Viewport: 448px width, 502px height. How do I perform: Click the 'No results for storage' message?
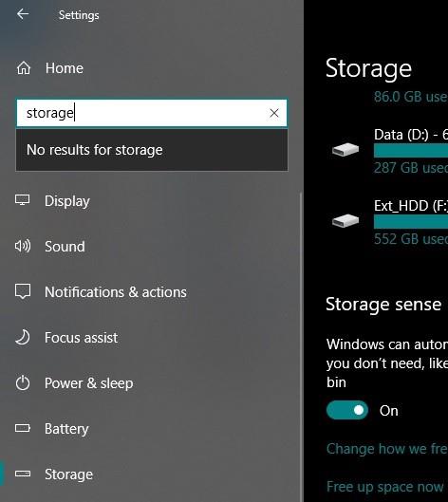(x=95, y=150)
